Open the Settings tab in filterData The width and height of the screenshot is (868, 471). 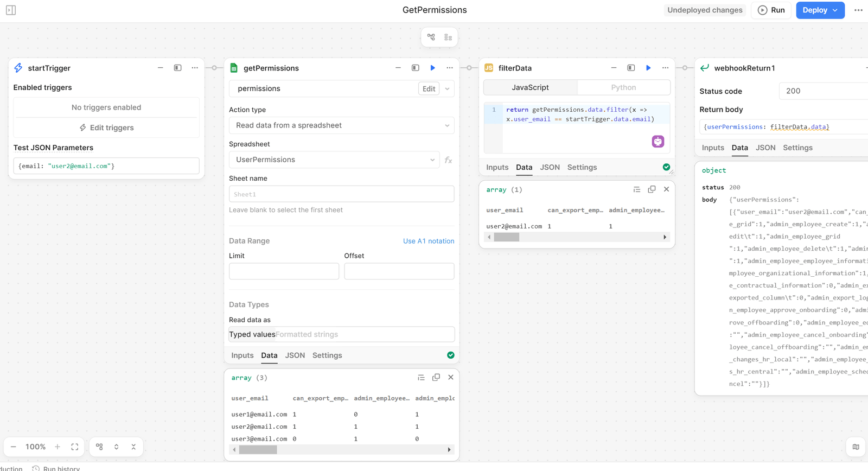point(582,167)
